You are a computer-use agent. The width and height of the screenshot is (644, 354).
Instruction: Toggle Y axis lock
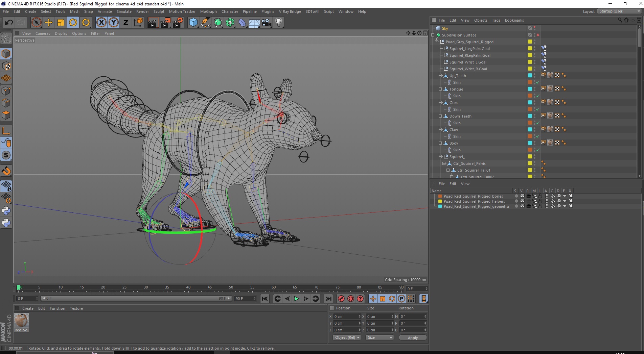pyautogui.click(x=114, y=23)
